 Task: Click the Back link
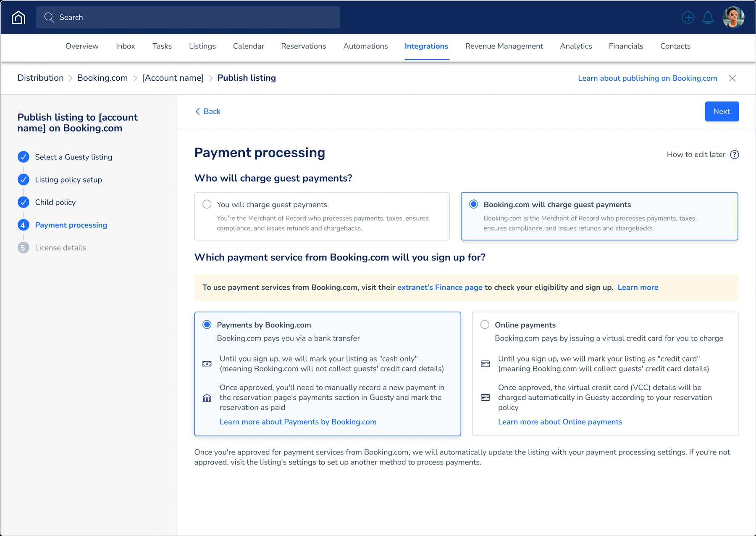pyautogui.click(x=212, y=111)
